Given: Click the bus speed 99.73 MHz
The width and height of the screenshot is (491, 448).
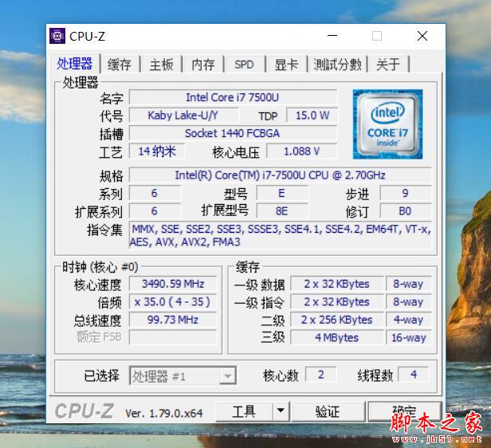Looking at the screenshot, I should 173,320.
